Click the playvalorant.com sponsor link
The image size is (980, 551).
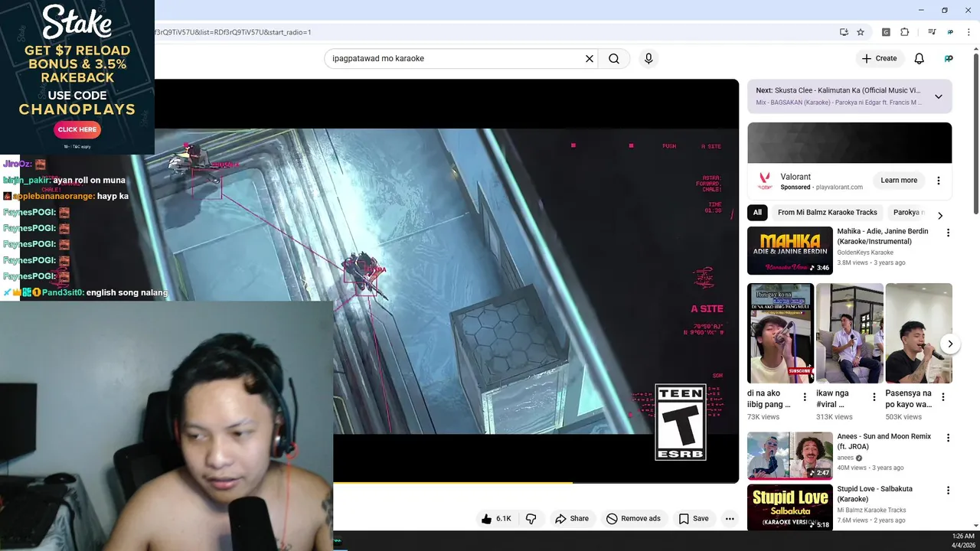click(839, 187)
